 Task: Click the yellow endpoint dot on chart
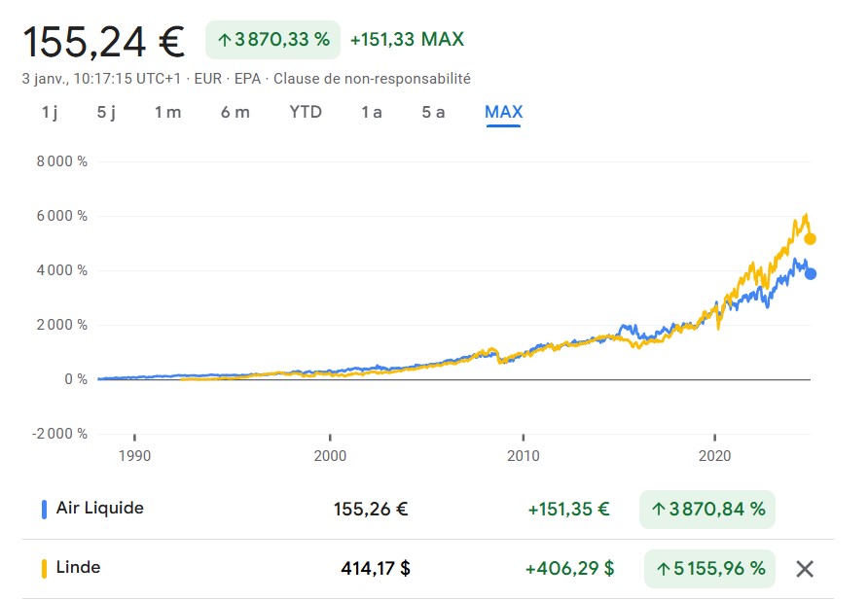[810, 238]
